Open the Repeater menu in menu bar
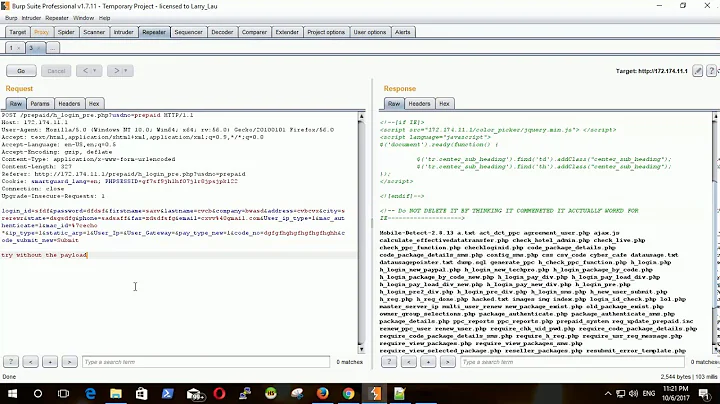720x404 pixels. tap(58, 18)
